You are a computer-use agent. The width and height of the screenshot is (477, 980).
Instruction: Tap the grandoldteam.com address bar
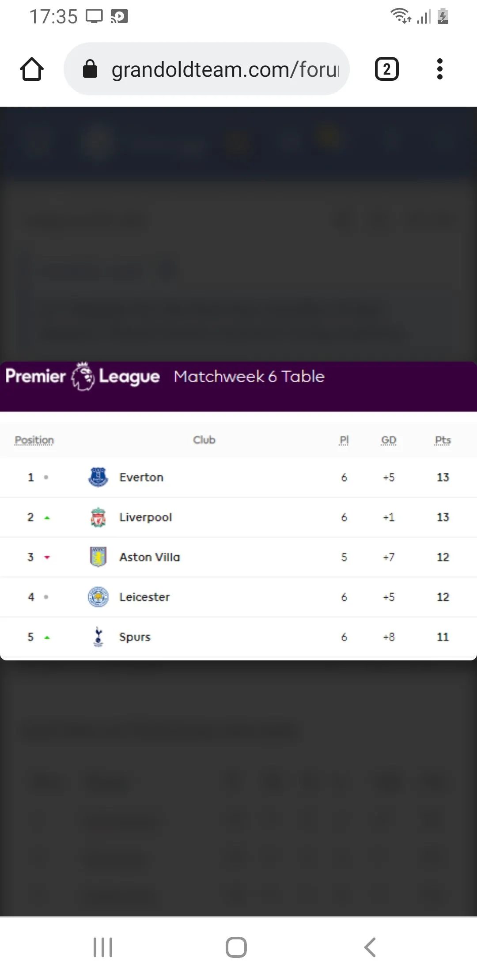[225, 69]
